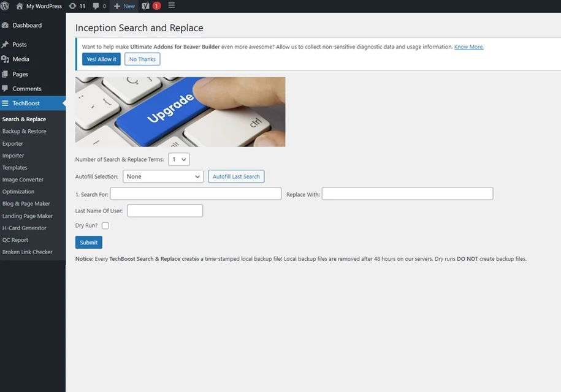
Task: Toggle the Dry Run checkbox
Action: click(105, 225)
